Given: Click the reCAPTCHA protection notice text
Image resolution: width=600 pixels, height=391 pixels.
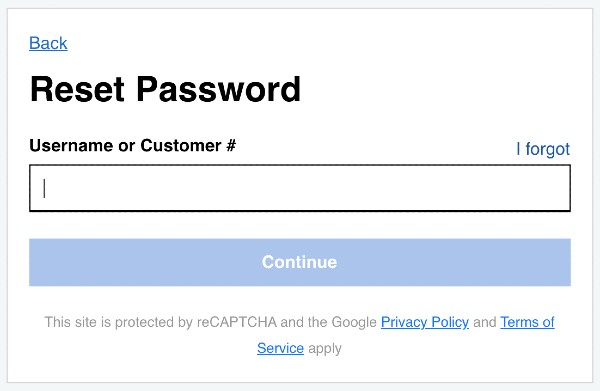Looking at the screenshot, I should click(x=299, y=335).
